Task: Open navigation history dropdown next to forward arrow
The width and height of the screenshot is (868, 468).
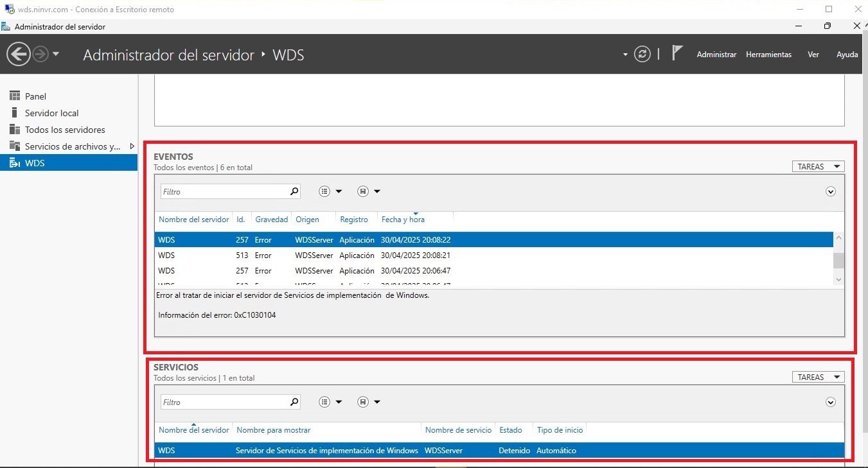Action: pos(56,55)
